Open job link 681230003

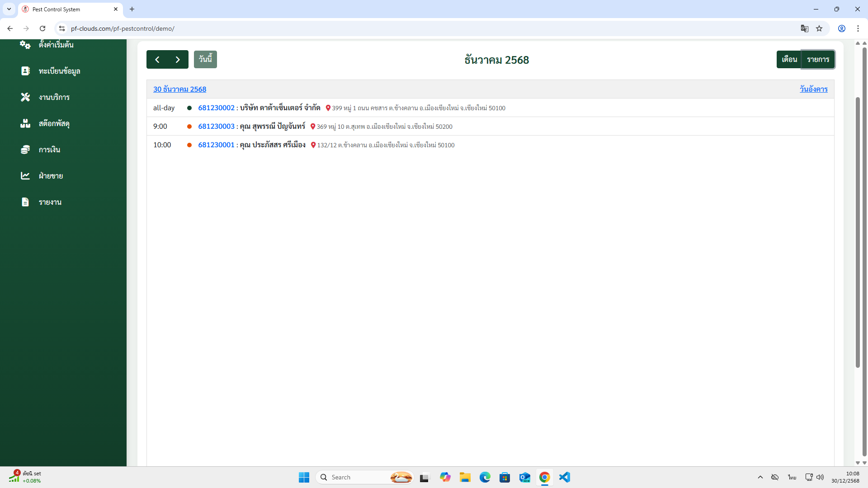216,127
